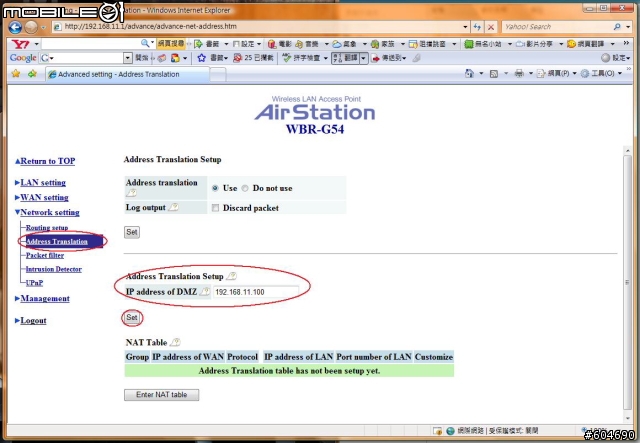Click the Google toolbar settings icon
Viewport: 640px width, 443px height.
pos(606,58)
